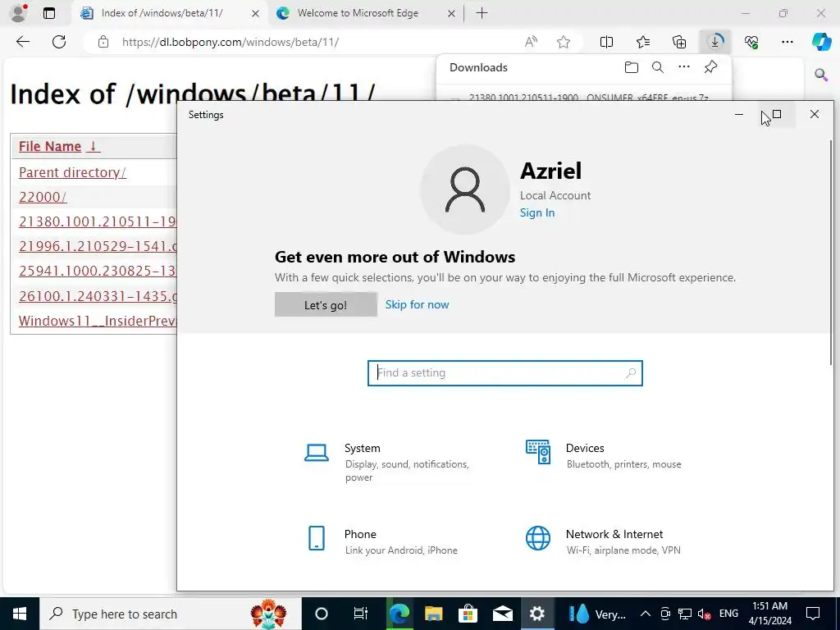Click the Settings window vertical scrollbar
This screenshot has width=840, height=630.
(x=831, y=252)
